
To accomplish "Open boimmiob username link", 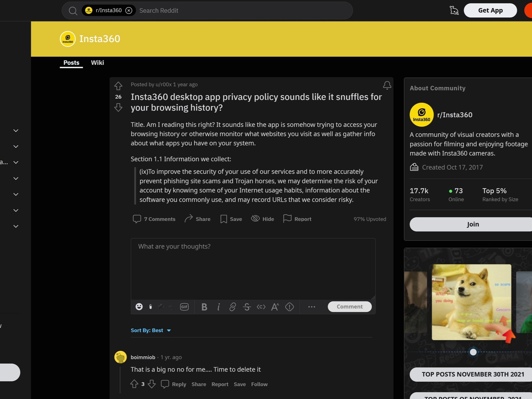I will 143,357.
